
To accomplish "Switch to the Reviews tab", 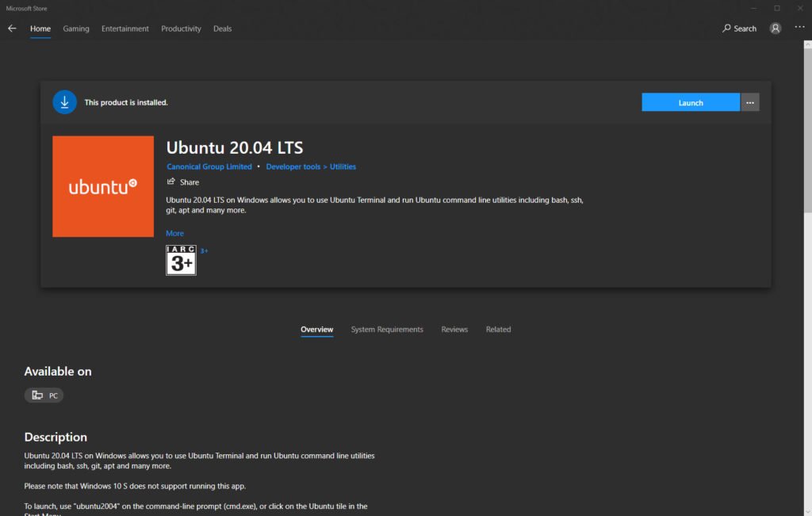I will coord(454,329).
